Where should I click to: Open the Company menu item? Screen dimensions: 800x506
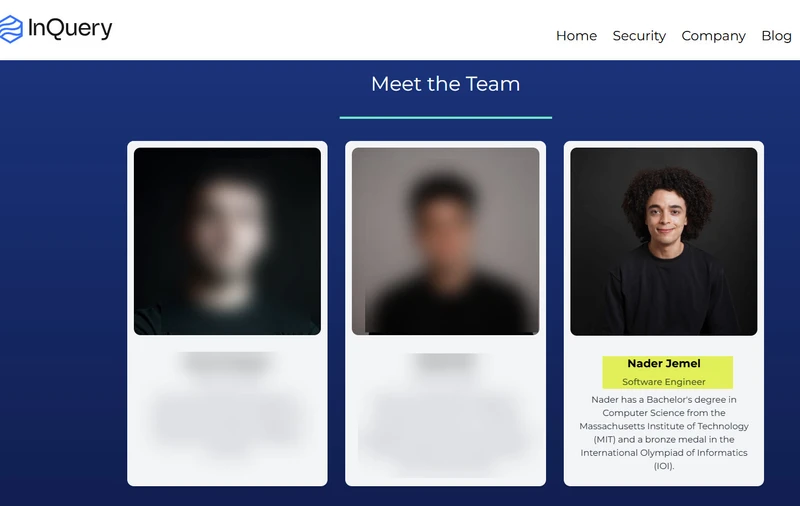(x=713, y=36)
